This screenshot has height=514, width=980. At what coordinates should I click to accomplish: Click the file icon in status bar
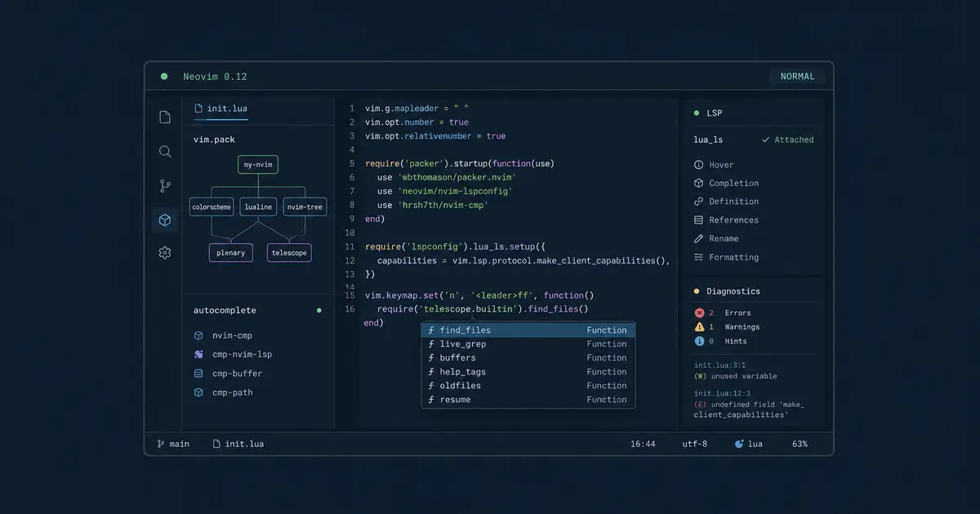[x=216, y=444]
